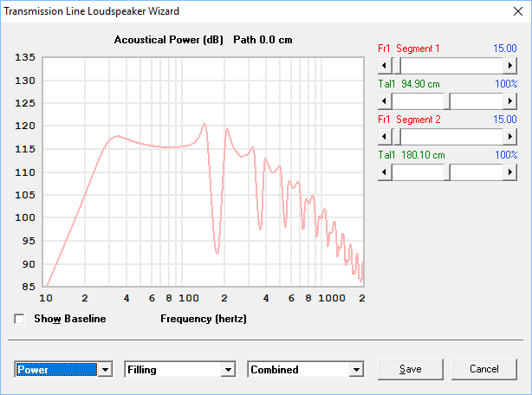
Task: Click right arrow of Tal1 94.90 cm slider
Action: pos(510,100)
